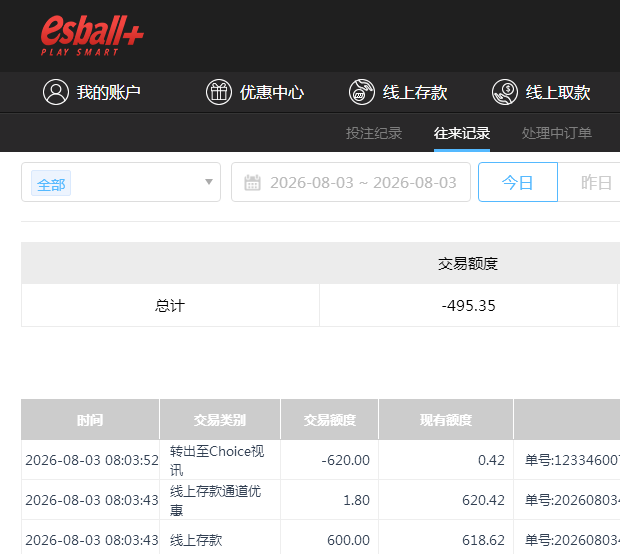The image size is (620, 554).
Task: Click amount 1.80
Action: tap(356, 500)
